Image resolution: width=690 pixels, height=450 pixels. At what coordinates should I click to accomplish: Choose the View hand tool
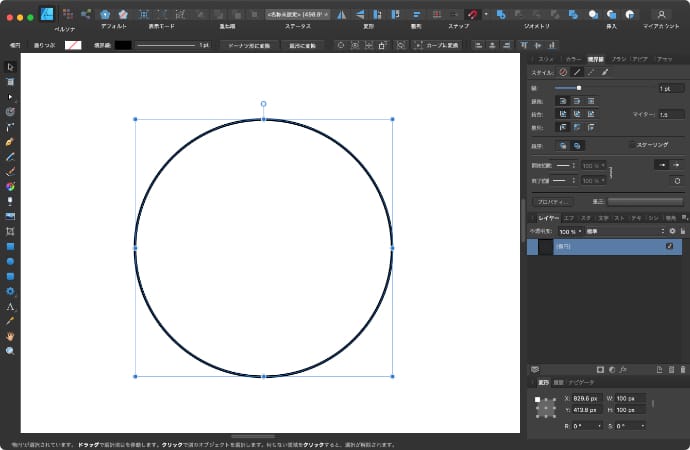click(x=10, y=336)
